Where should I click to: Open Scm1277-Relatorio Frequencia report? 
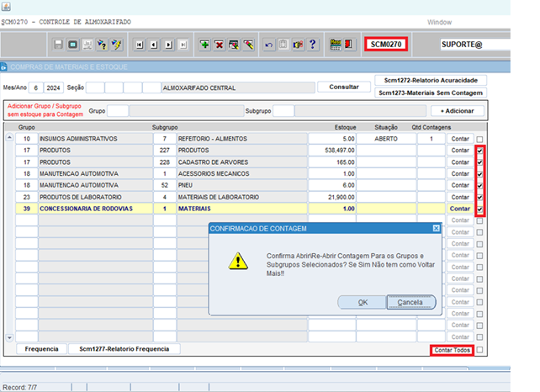click(124, 349)
